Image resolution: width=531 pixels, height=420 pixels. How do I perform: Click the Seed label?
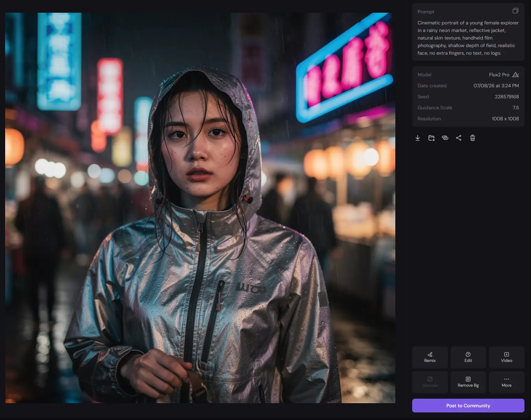click(423, 97)
